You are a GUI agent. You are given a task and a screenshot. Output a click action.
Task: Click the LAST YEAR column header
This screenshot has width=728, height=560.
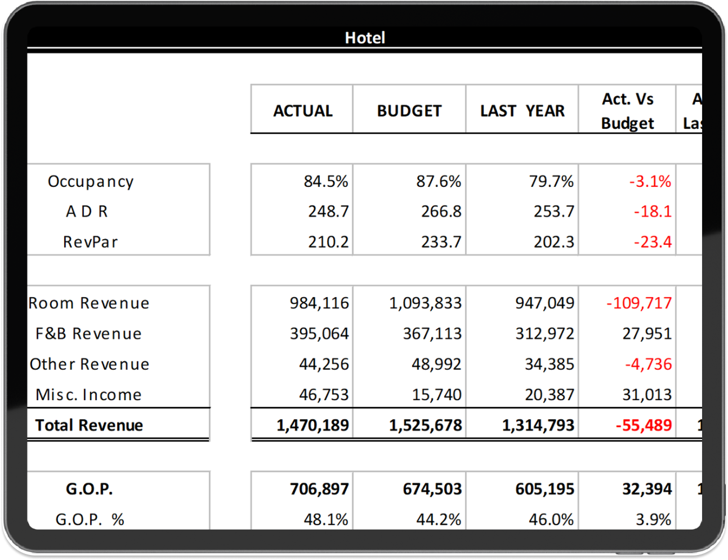tap(522, 111)
